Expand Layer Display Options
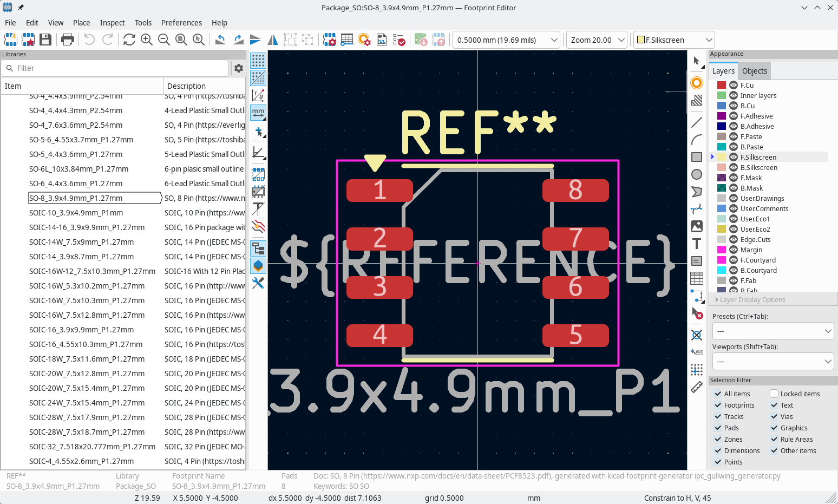This screenshot has width=838, height=504. coord(750,299)
